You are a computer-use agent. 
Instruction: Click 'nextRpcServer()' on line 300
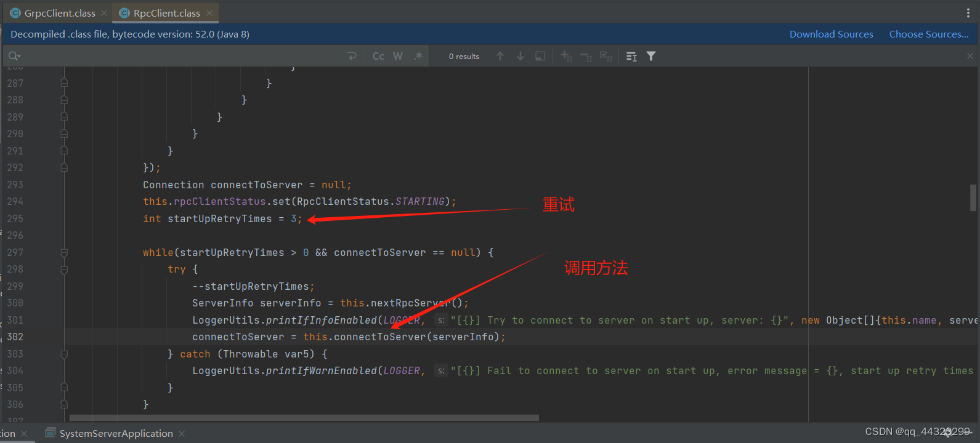pos(416,303)
